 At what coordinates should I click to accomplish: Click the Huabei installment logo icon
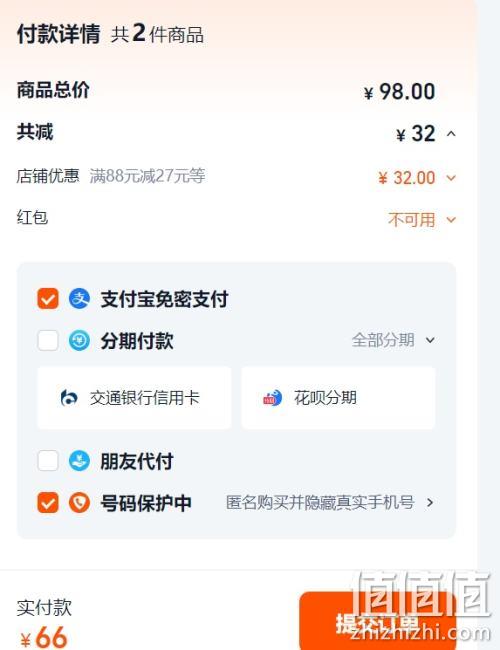tap(273, 398)
